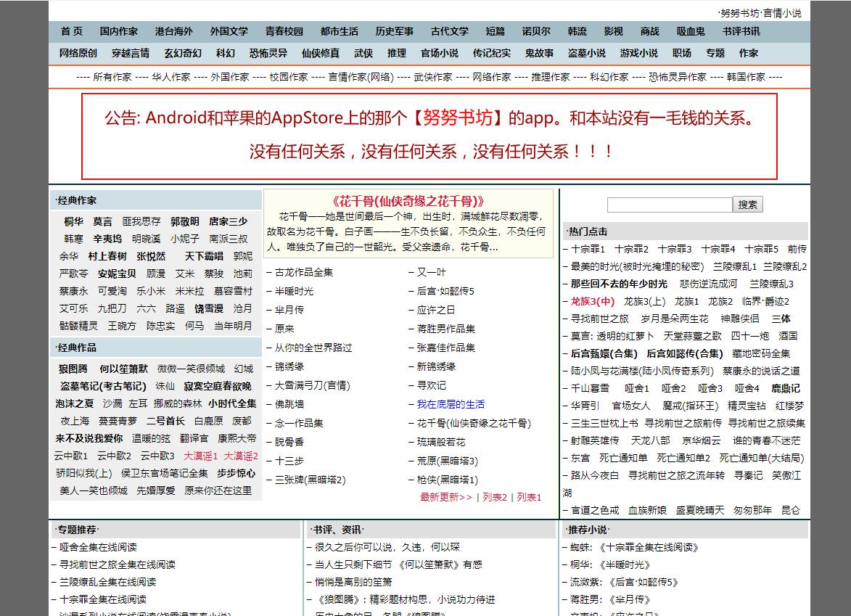This screenshot has width=851, height=616.
Task: Open the 国内作家 category
Action: pyautogui.click(x=120, y=31)
